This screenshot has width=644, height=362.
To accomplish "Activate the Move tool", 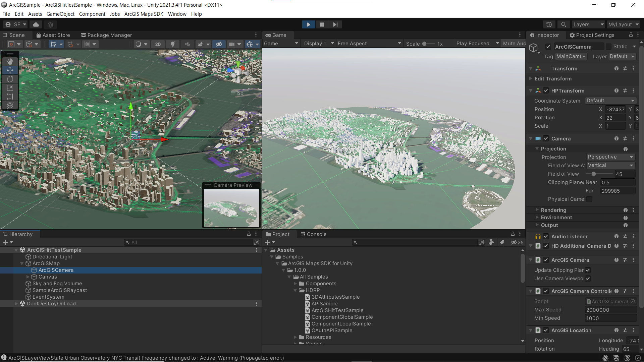I will click(10, 70).
